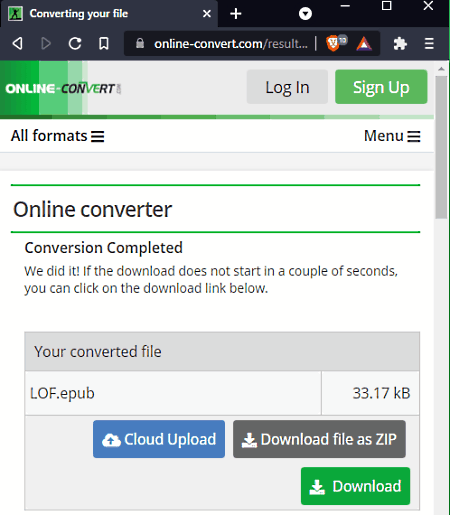
Task: Close the Converting your file tab
Action: (207, 14)
